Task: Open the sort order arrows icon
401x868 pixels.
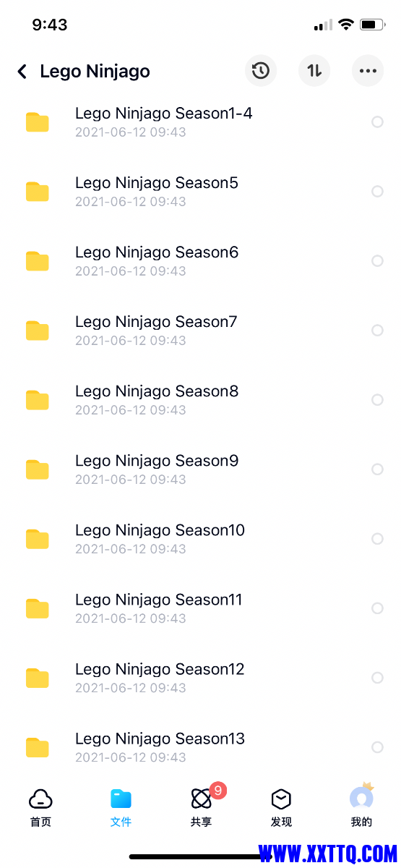Action: point(314,71)
